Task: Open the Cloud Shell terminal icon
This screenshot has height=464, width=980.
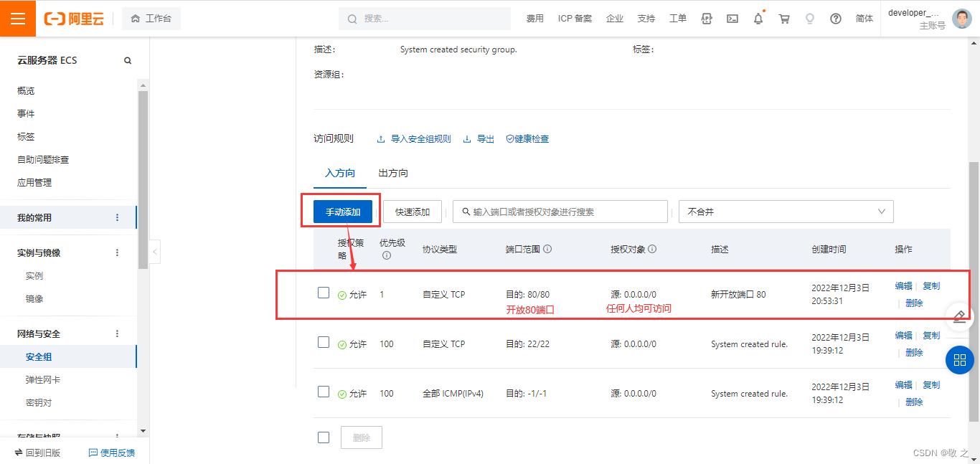Action: 732,19
